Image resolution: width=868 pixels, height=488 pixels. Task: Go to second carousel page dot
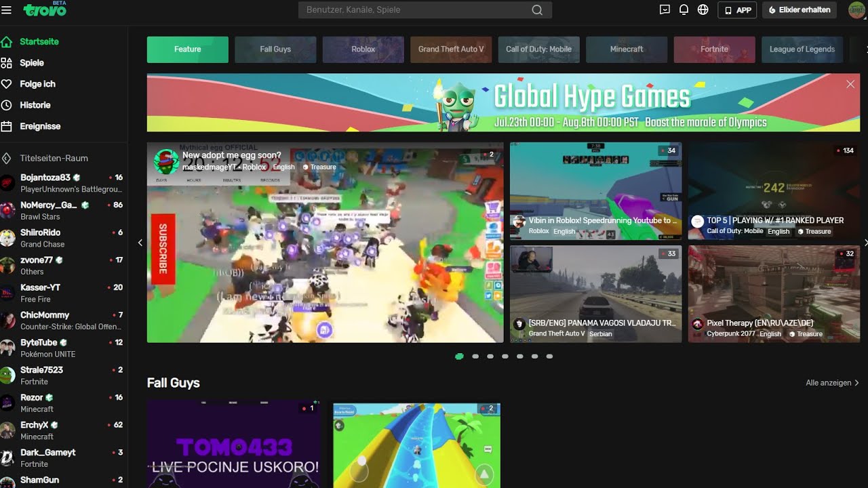pyautogui.click(x=475, y=356)
